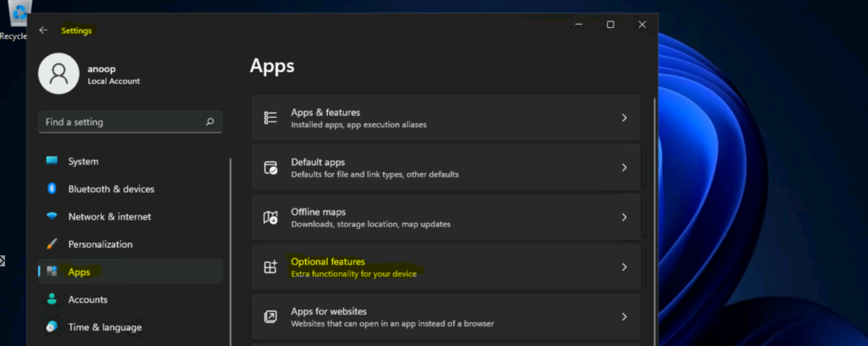
Task: Select the Time & language globe icon
Action: 52,327
